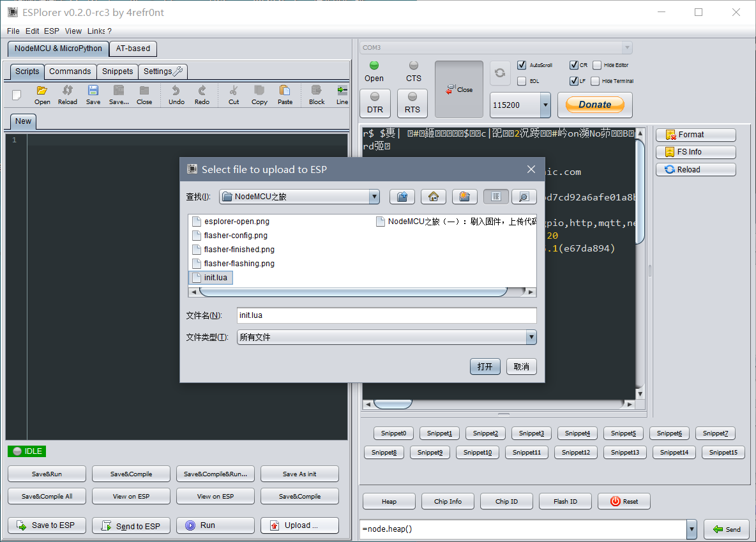Expand the file type dropdown in dialog
The image size is (756, 542).
(531, 337)
